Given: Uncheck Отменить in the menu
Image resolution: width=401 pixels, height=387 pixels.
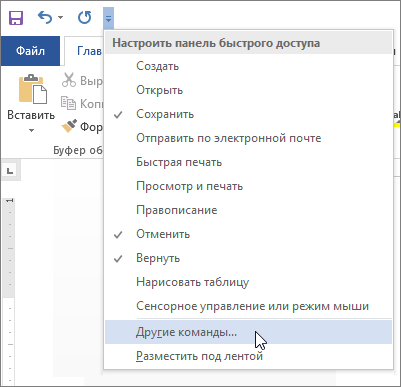Looking at the screenshot, I should click(x=248, y=234).
